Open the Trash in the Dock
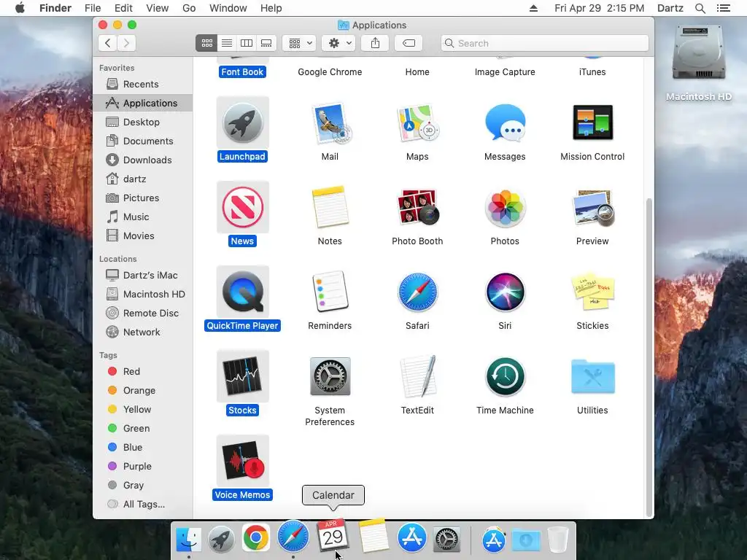This screenshot has height=560, width=747. (557, 540)
